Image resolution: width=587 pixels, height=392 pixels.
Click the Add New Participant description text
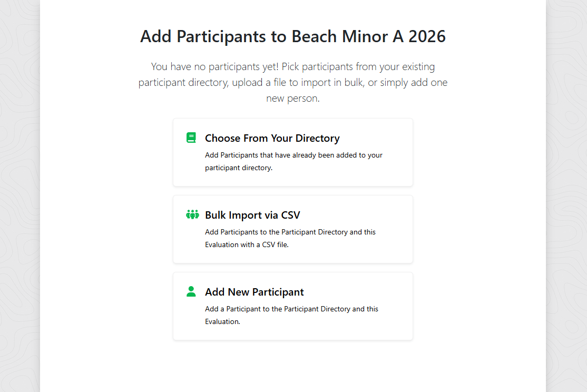[291, 315]
